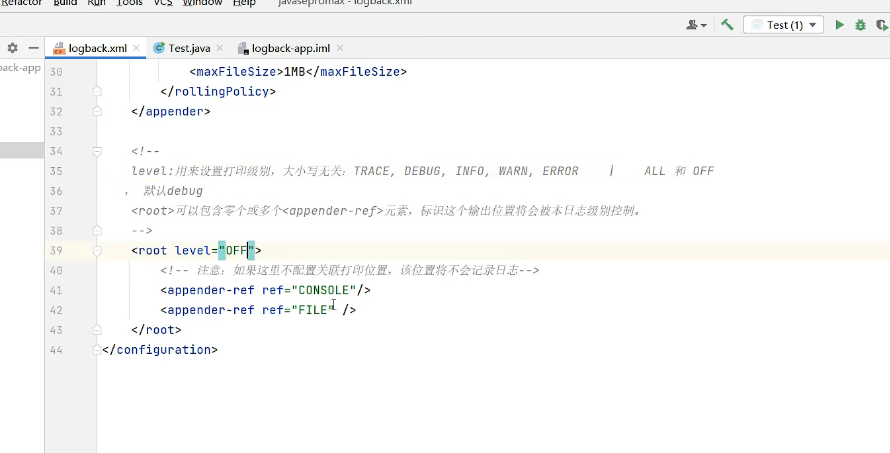
Task: Click the closing rollingPolicy tag
Action: tap(218, 92)
